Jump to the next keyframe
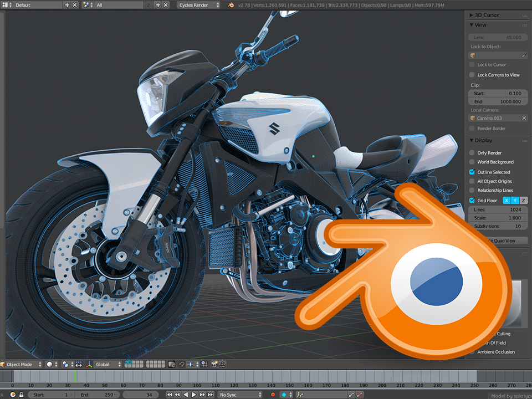 click(x=202, y=395)
